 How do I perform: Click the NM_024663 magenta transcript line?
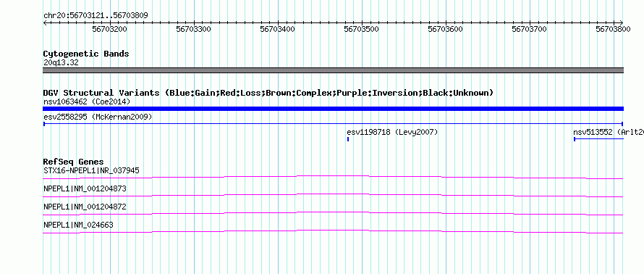[x=333, y=232]
